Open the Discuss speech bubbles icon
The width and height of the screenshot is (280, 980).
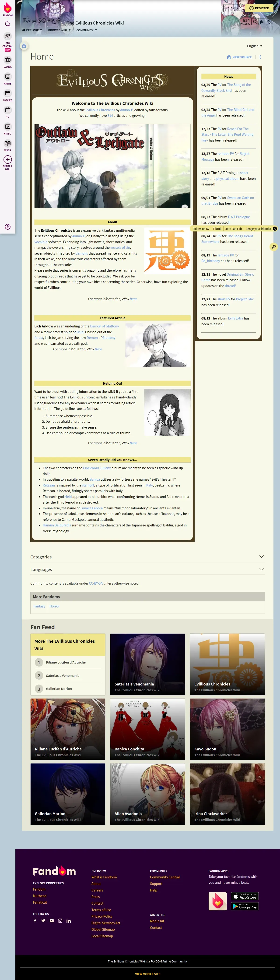click(262, 22)
